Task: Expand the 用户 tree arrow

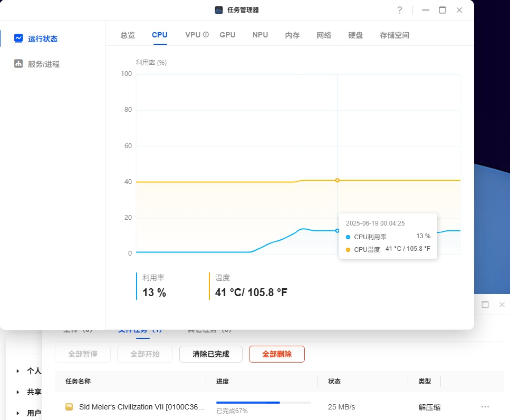Action: pos(18,413)
